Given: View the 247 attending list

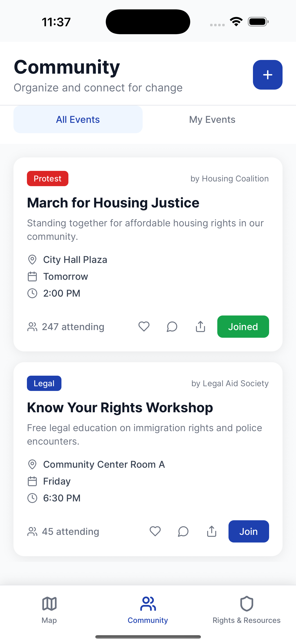Looking at the screenshot, I should point(66,327).
